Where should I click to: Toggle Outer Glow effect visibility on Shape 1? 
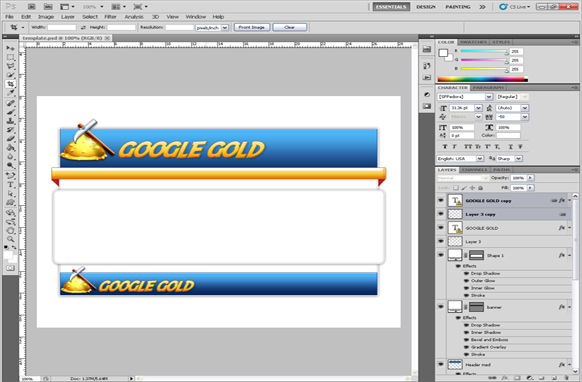[467, 281]
